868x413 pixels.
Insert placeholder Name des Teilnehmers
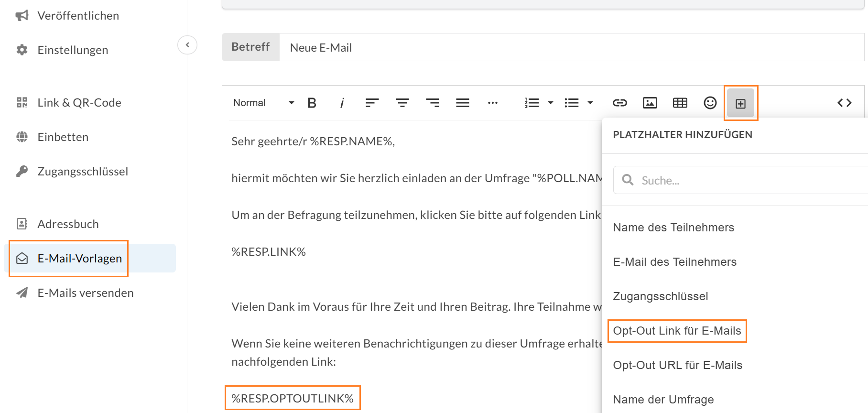[673, 228]
